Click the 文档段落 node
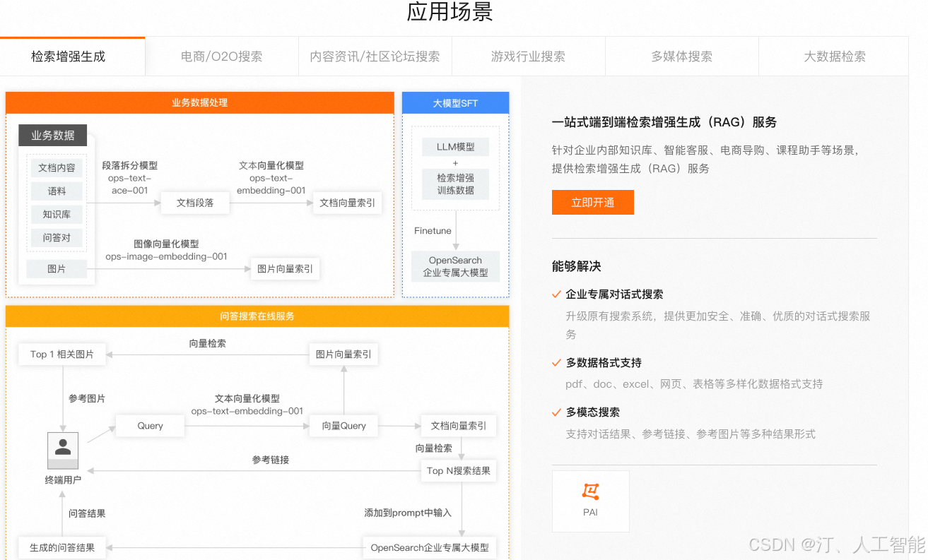This screenshot has height=560, width=928. coord(195,203)
